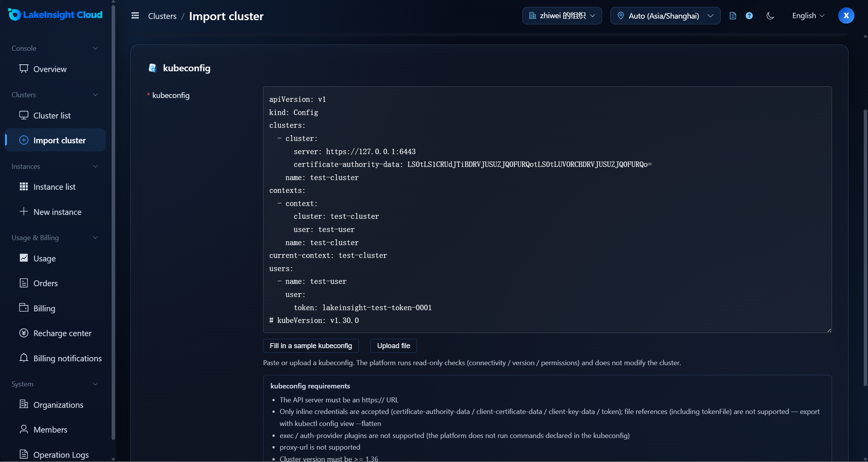The width and height of the screenshot is (868, 462).
Task: Click the Cluster list screen icon
Action: pyautogui.click(x=24, y=115)
